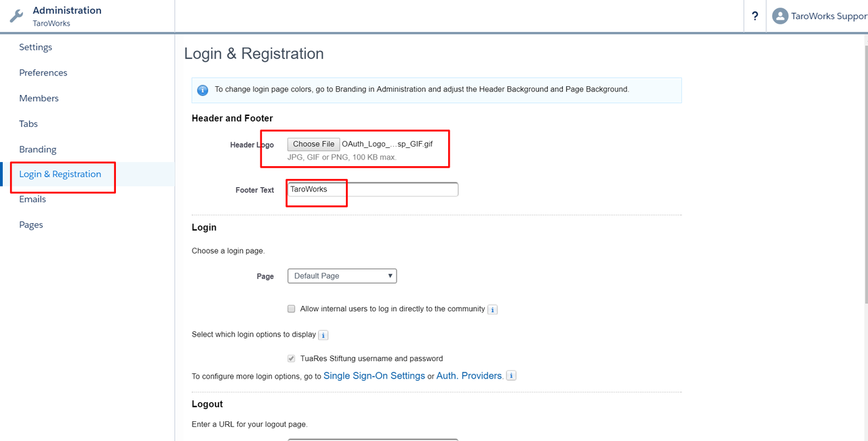Click the blue info icon in banner
Screen dimensions: 868x441
pos(202,90)
